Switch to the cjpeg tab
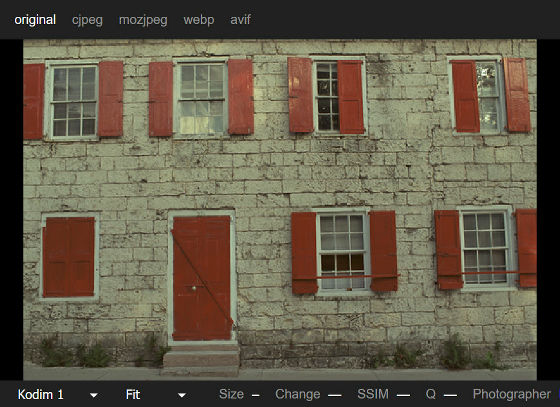Screen dimensions: 560x407 87,20
